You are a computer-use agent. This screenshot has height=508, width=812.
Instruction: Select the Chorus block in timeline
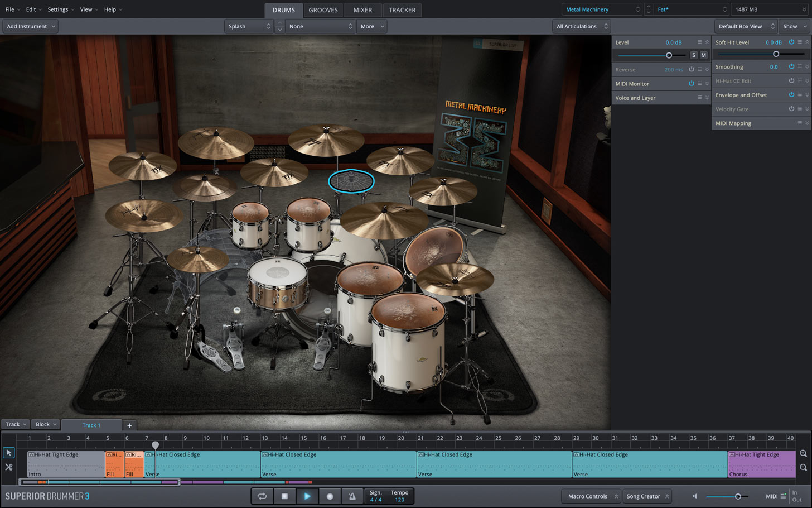pyautogui.click(x=762, y=464)
